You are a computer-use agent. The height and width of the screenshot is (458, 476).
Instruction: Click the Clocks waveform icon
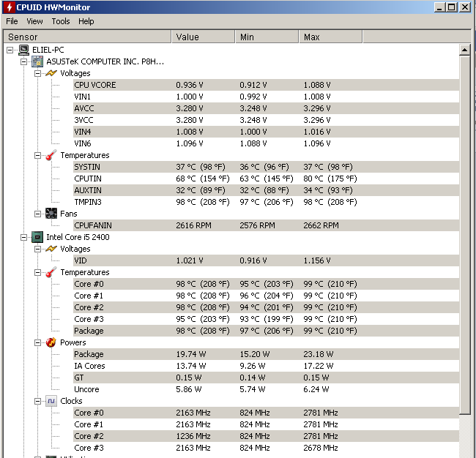point(51,401)
